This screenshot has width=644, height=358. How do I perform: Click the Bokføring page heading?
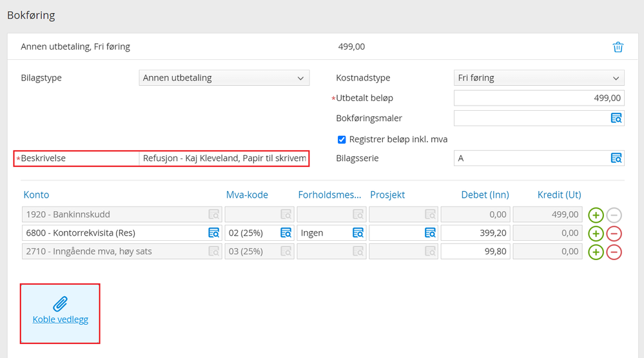pos(31,15)
